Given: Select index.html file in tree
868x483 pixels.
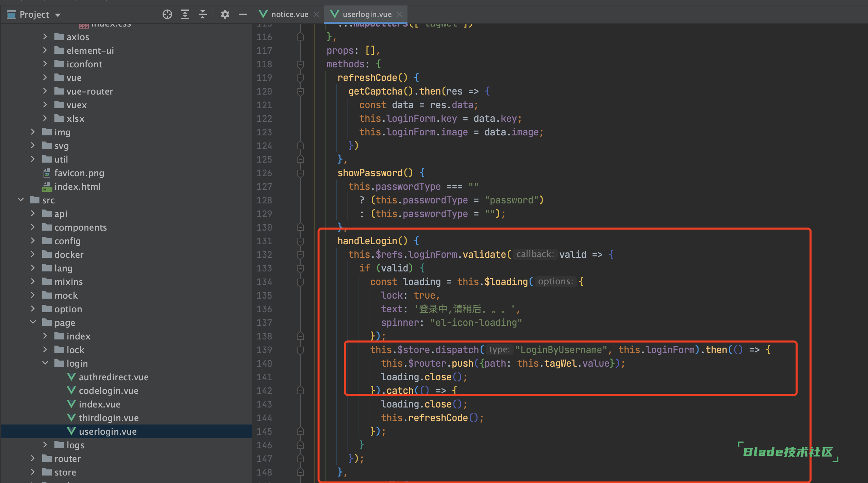Looking at the screenshot, I should click(x=77, y=187).
